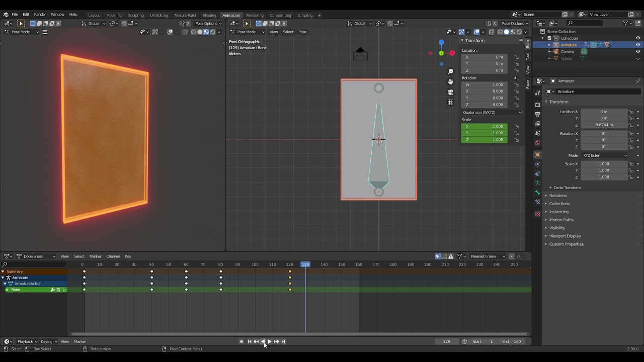The height and width of the screenshot is (362, 644).
Task: Open the Physics properties tab icon
Action: (537, 164)
